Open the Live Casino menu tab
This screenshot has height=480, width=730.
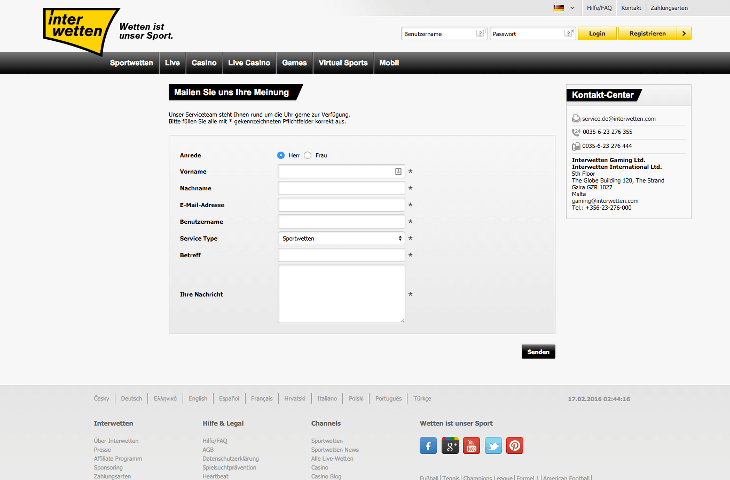pyautogui.click(x=249, y=63)
